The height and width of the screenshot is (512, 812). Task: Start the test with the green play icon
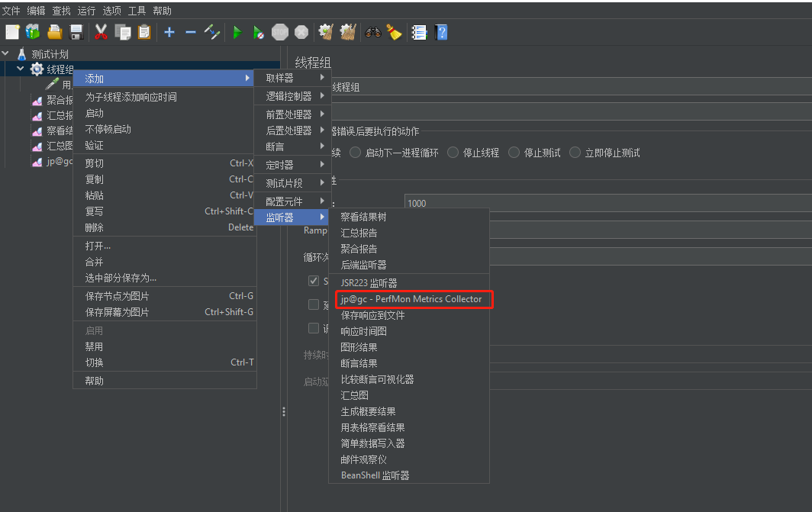pyautogui.click(x=237, y=32)
